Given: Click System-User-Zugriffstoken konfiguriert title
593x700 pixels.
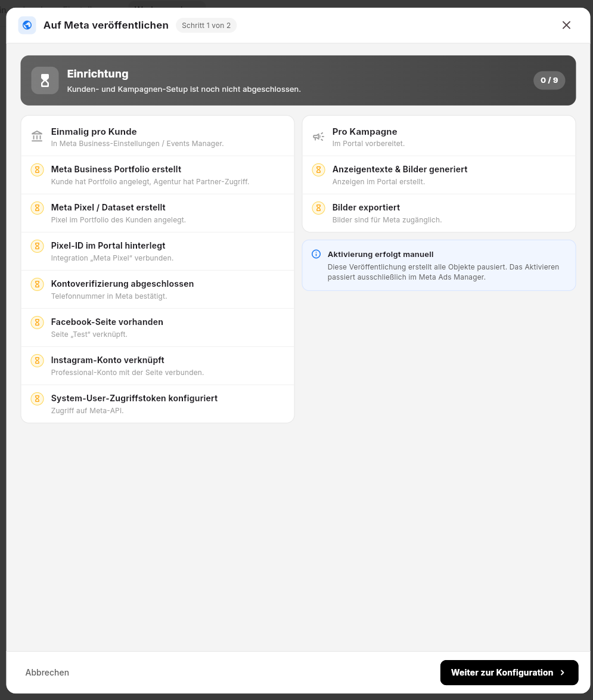Looking at the screenshot, I should coord(134,398).
